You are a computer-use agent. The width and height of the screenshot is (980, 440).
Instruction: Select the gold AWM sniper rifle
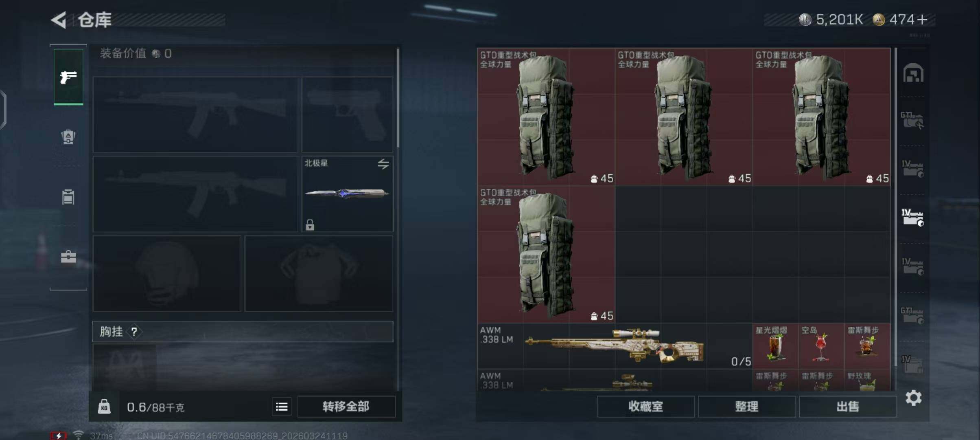[x=615, y=346]
